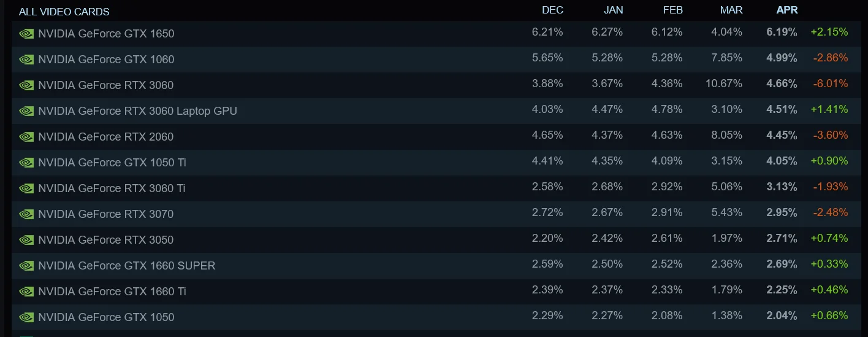Click the 10.67% March value for RTX 3060

pyautogui.click(x=724, y=83)
